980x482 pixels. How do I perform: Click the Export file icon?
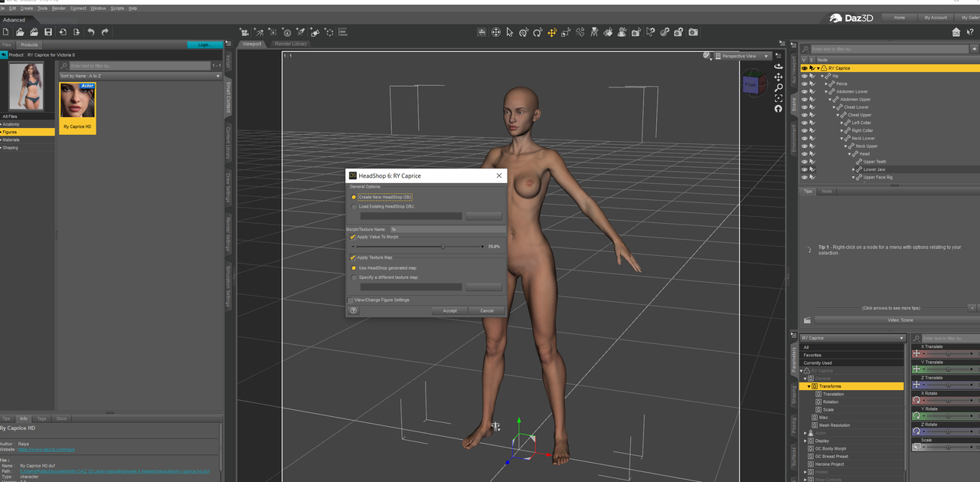coord(77,32)
